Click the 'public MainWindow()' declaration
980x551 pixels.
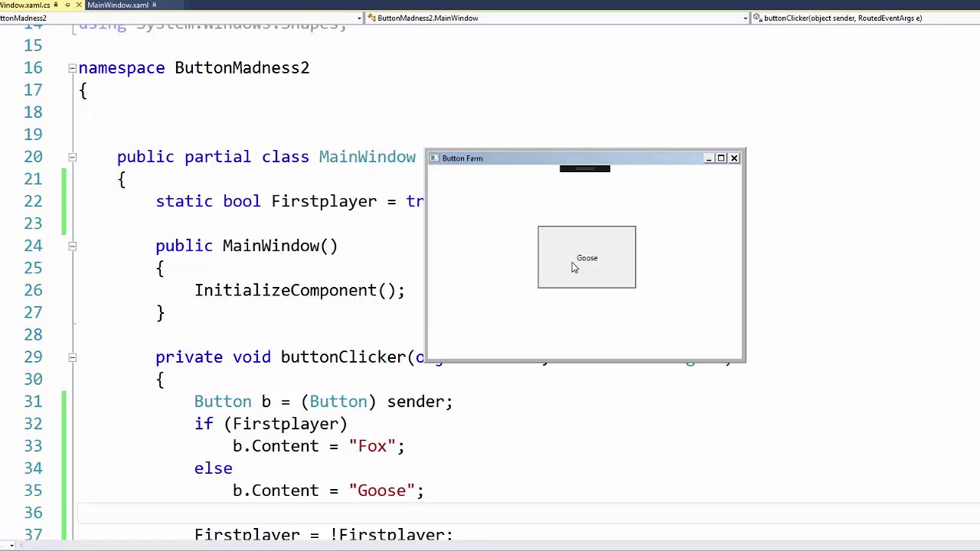[x=247, y=246]
